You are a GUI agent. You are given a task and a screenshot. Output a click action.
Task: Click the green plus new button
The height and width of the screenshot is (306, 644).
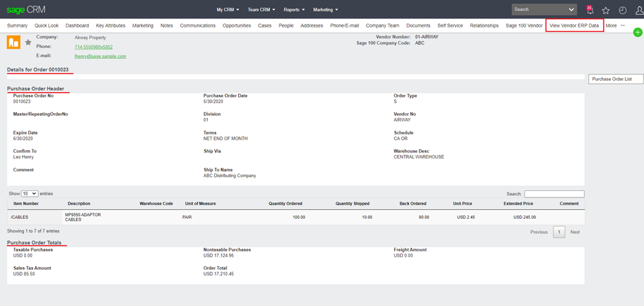(637, 32)
